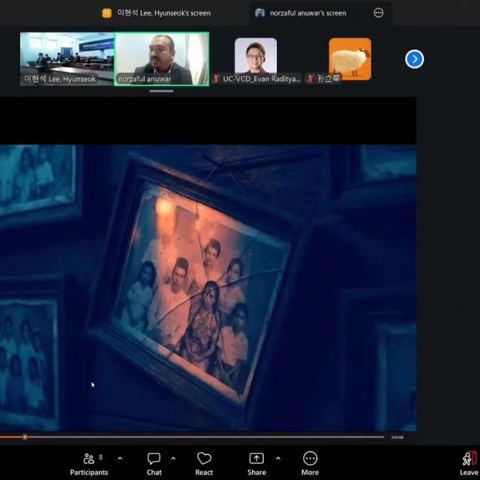The width and height of the screenshot is (480, 480).
Task: Switch to Lee, Hyunseok's screen tab
Action: (156, 13)
